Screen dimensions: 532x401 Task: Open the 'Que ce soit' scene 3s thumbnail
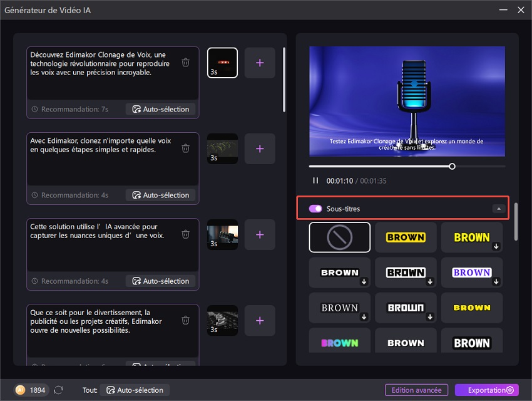tap(223, 321)
